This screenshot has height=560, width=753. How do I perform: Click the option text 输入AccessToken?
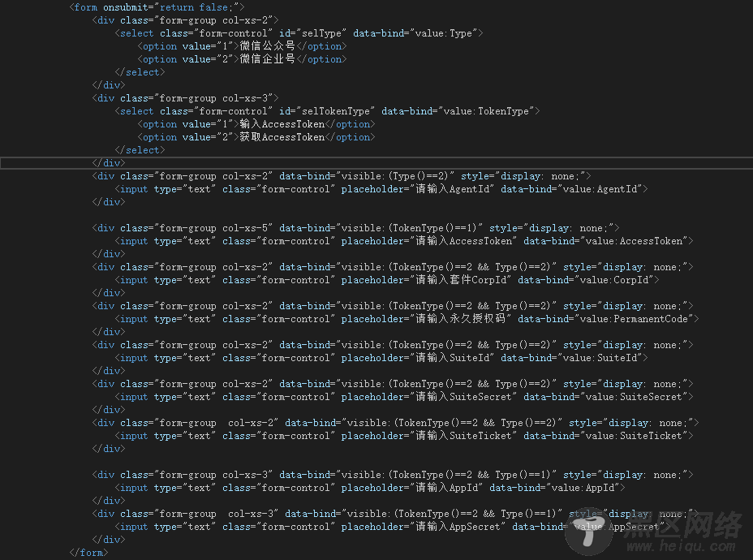click(x=282, y=124)
